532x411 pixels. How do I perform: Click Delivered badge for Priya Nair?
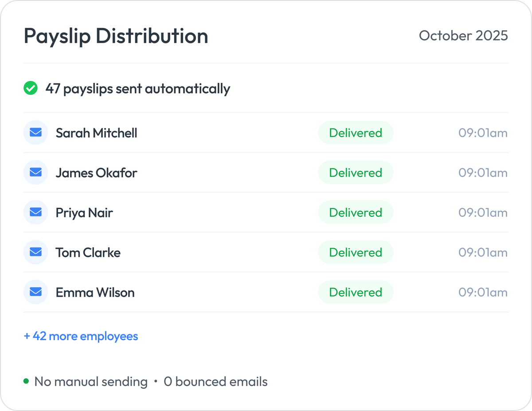[356, 212]
